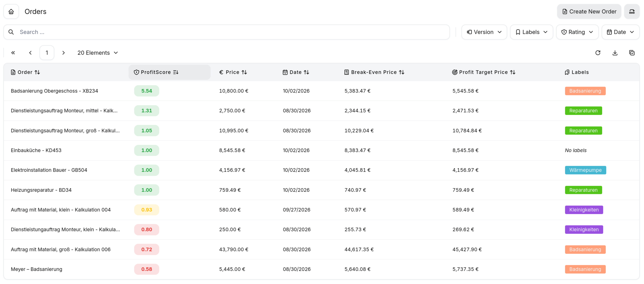Open Auftrag mit Material, klein - Kalkulation 004
This screenshot has width=644, height=284.
pos(61,210)
